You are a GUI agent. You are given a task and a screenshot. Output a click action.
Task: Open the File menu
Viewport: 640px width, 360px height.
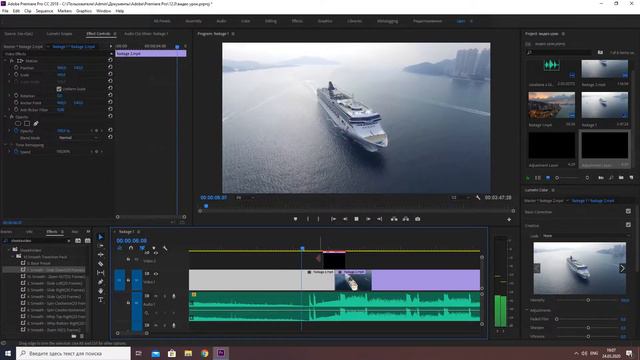click(5, 11)
